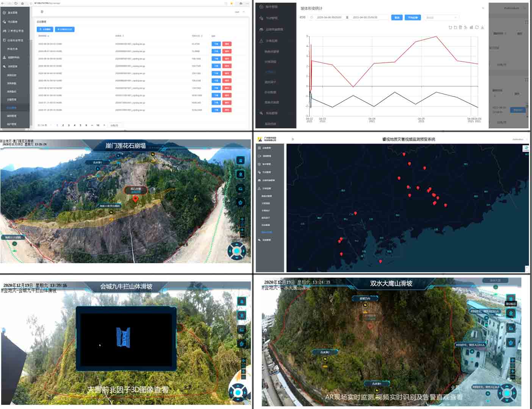This screenshot has height=409, width=532.
Task: Click the circular joystick control in Shuangshui AR view
Action: (507, 393)
